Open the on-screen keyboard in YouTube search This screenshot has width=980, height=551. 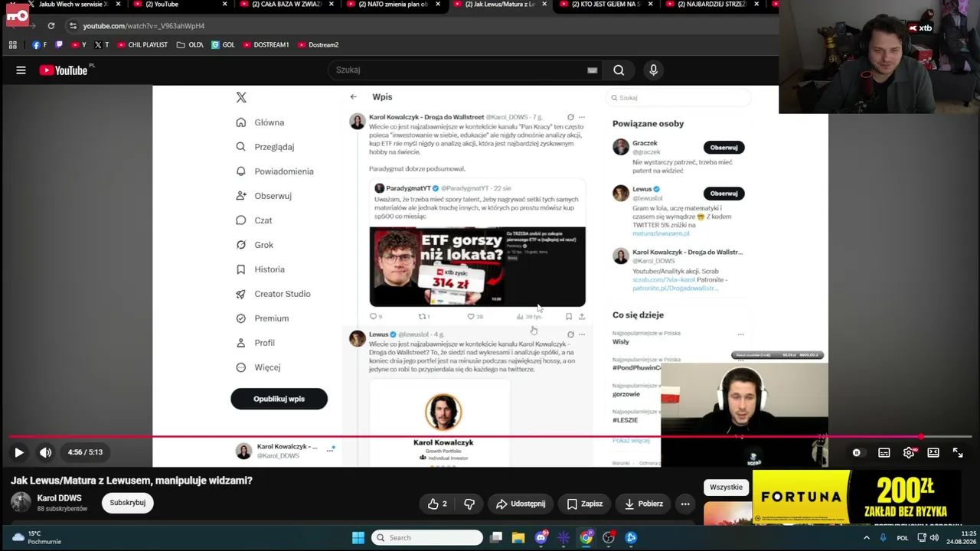click(x=592, y=70)
